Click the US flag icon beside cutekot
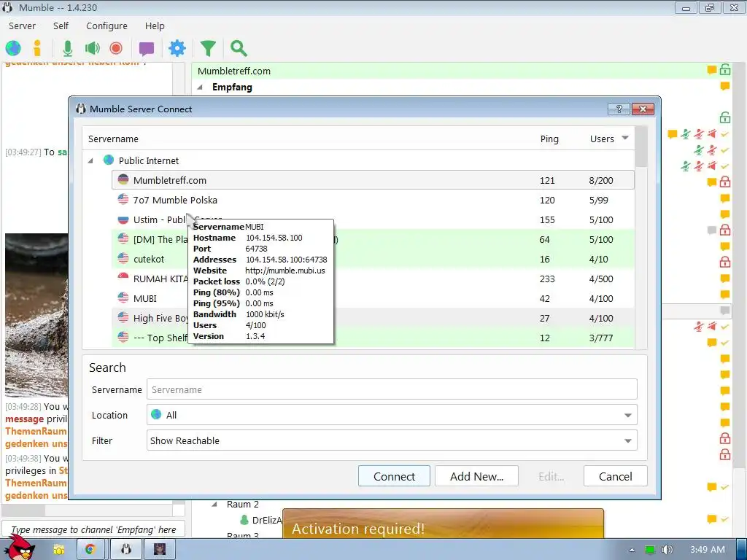This screenshot has width=747, height=560. coord(123,259)
